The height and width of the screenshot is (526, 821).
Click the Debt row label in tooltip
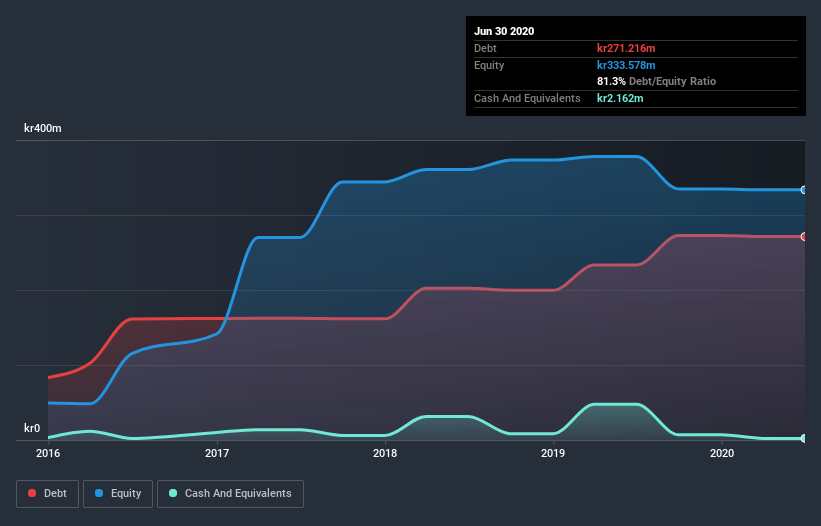[x=485, y=48]
